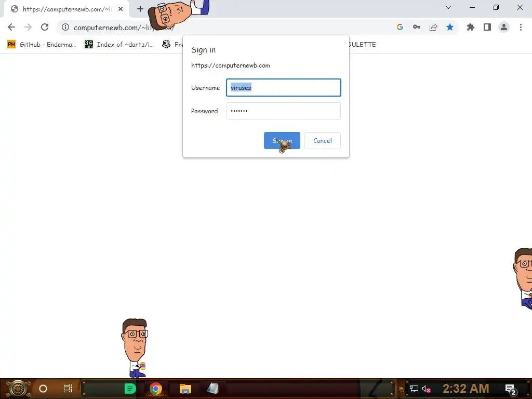Open Cortana search circle on taskbar
Image resolution: width=532 pixels, height=399 pixels.
[43, 389]
